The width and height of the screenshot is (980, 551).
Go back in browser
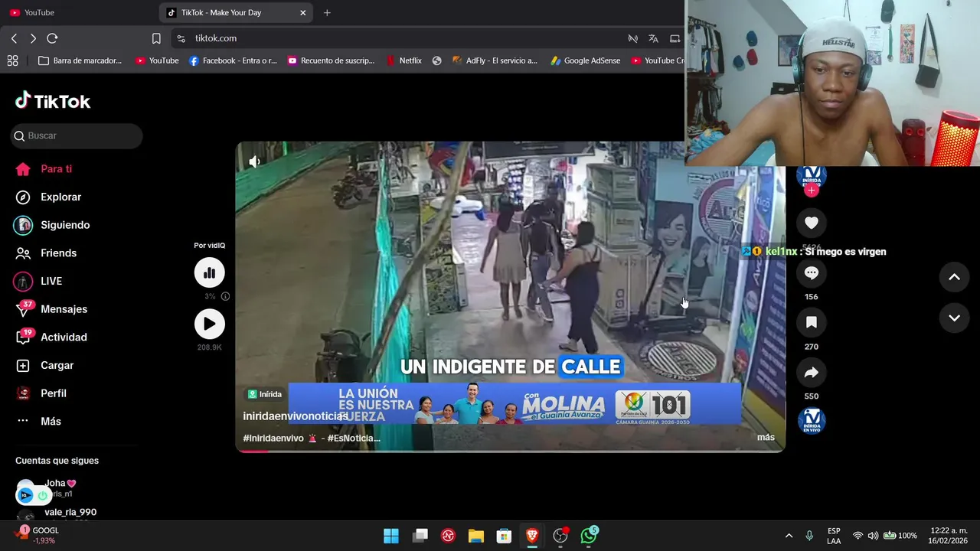[x=14, y=38]
